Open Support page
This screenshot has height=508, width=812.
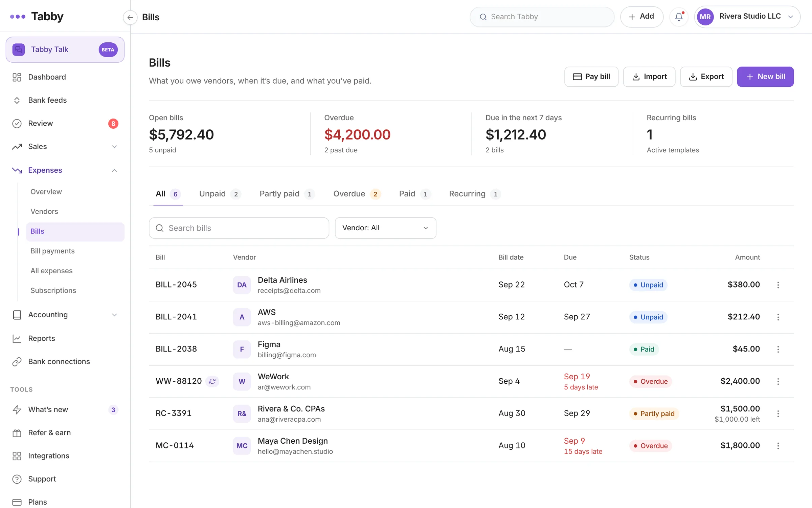click(x=65, y=479)
